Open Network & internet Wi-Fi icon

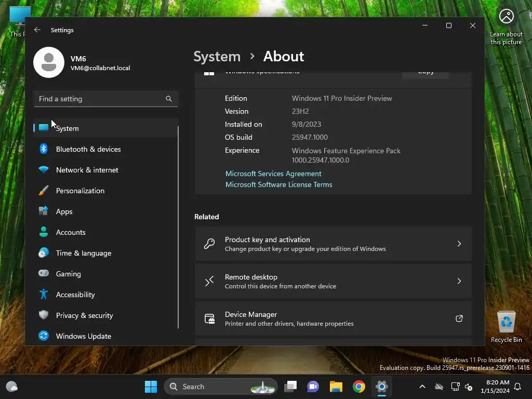[x=44, y=169]
